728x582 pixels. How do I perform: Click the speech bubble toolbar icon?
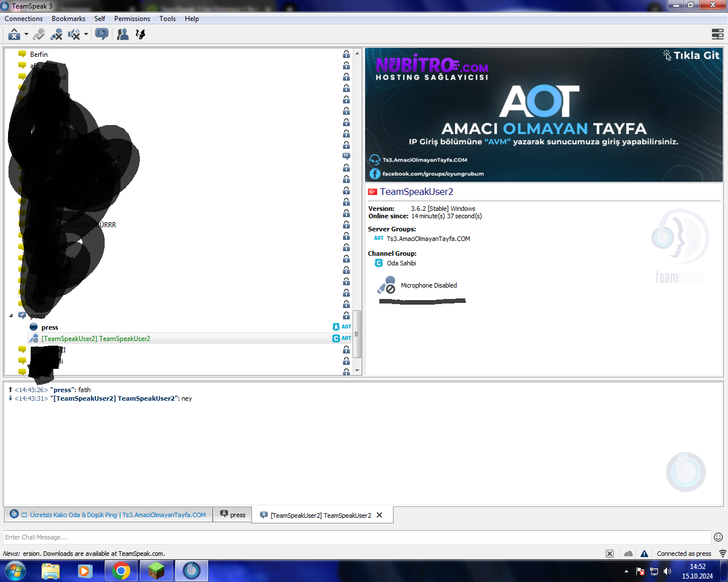tap(102, 35)
